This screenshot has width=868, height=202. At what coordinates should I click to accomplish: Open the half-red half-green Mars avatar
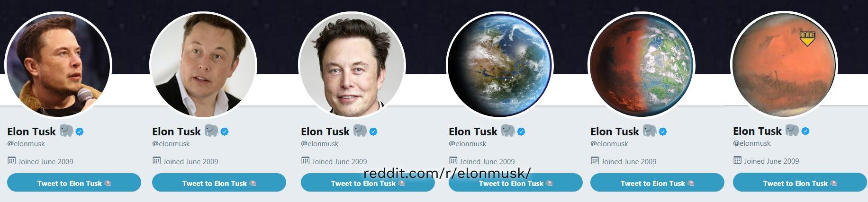coord(642,65)
